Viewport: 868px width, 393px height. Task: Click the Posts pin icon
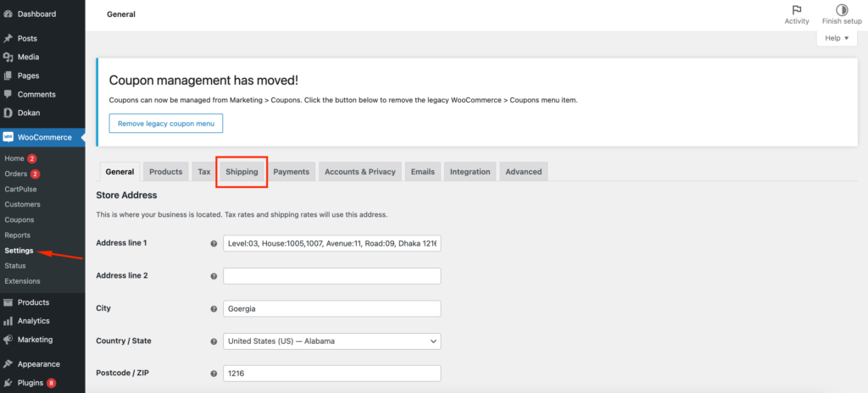[x=8, y=39]
